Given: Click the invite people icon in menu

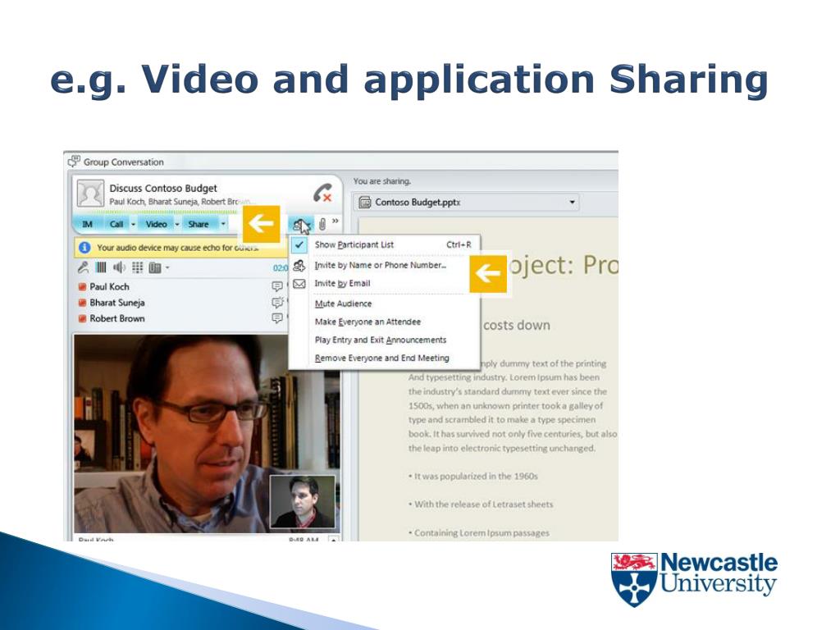Looking at the screenshot, I should 299,265.
